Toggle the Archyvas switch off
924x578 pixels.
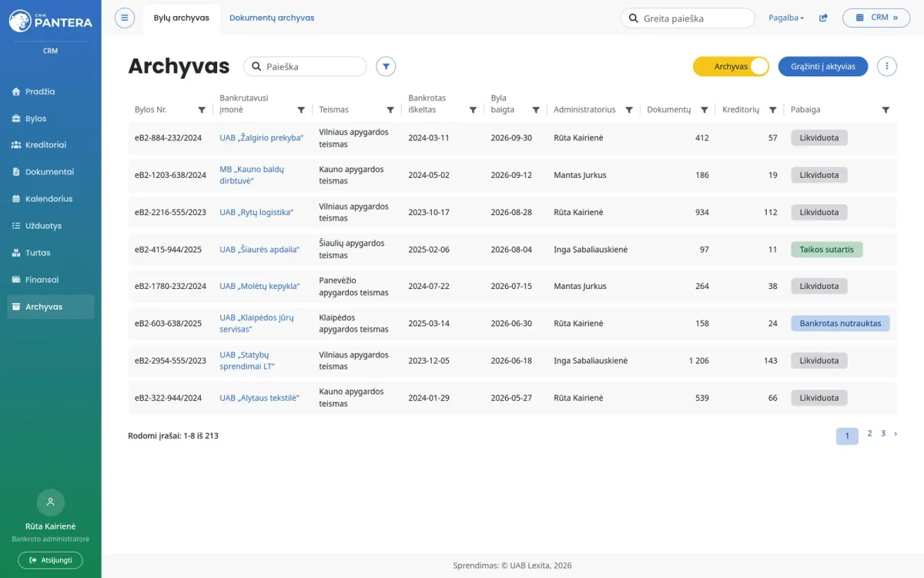pos(731,66)
